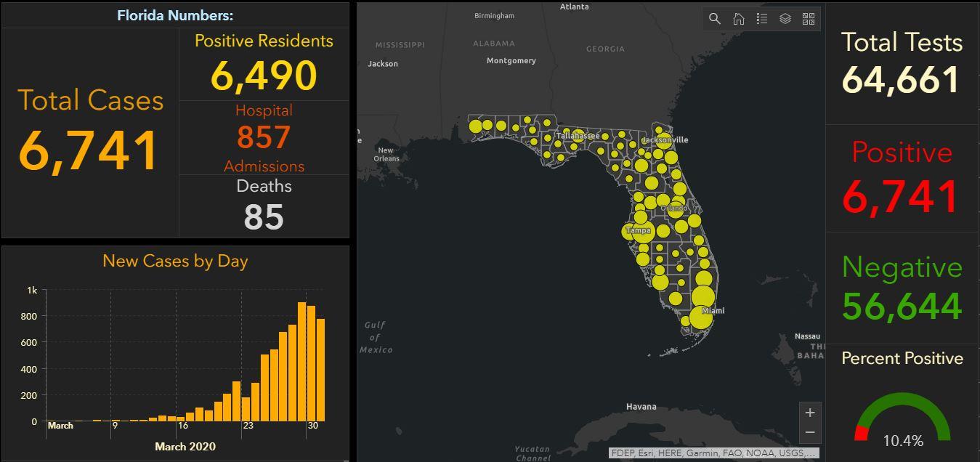Click the Miami case bubble

(701, 317)
